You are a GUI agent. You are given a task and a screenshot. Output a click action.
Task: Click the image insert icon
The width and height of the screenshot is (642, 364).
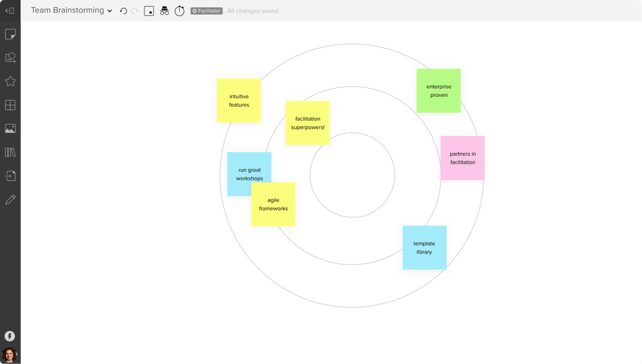[10, 129]
